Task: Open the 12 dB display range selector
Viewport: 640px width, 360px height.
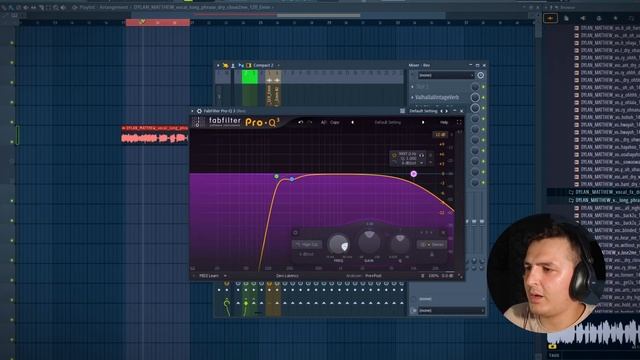Action: (x=440, y=135)
